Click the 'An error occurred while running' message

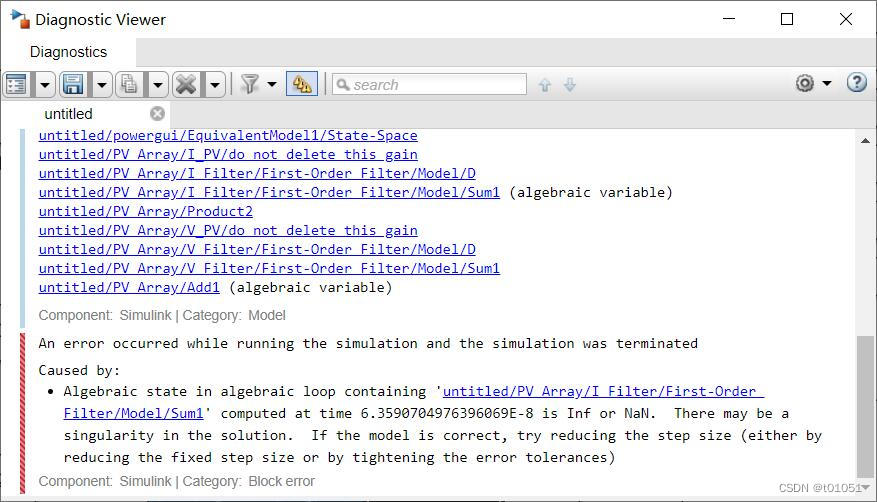[368, 343]
